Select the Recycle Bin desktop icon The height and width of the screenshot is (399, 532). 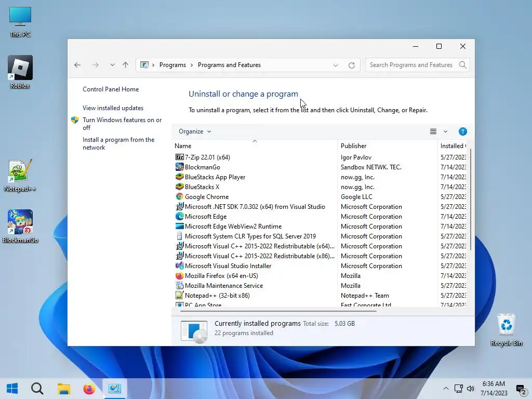click(506, 329)
